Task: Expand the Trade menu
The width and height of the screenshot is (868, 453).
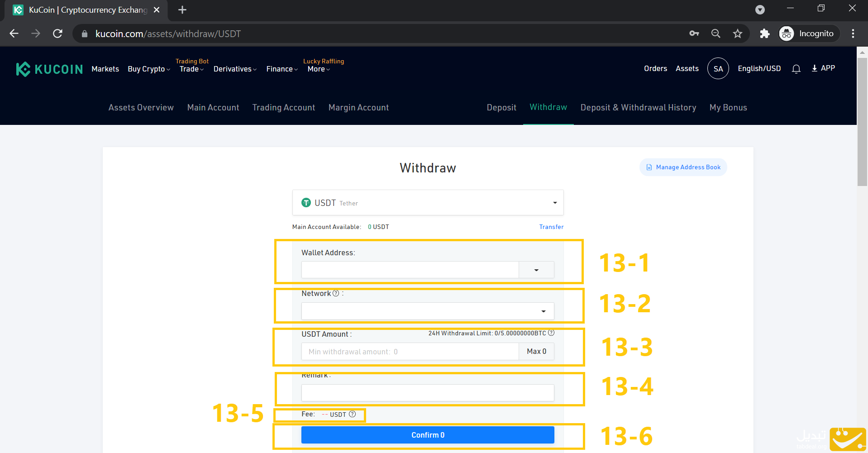Action: click(x=191, y=69)
